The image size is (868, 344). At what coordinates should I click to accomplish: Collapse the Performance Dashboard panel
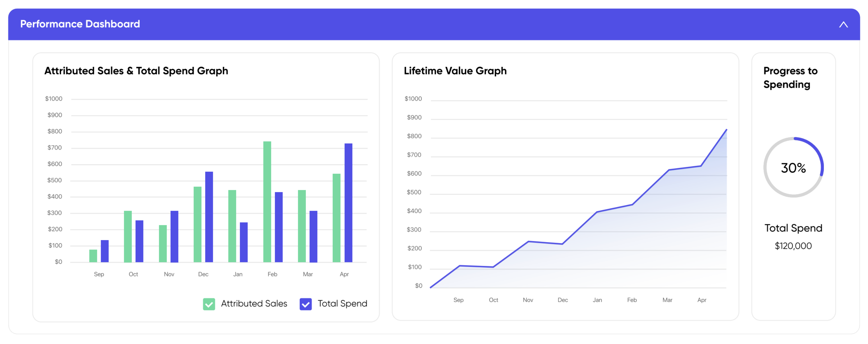pos(843,25)
